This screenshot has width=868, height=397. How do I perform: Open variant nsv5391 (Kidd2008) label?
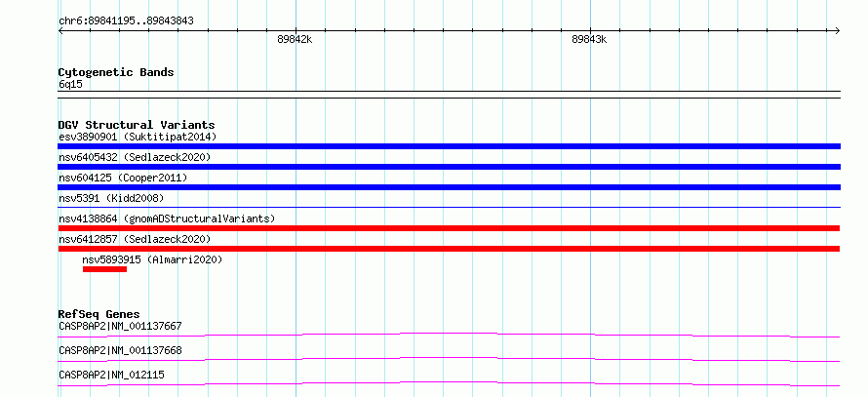(x=111, y=198)
